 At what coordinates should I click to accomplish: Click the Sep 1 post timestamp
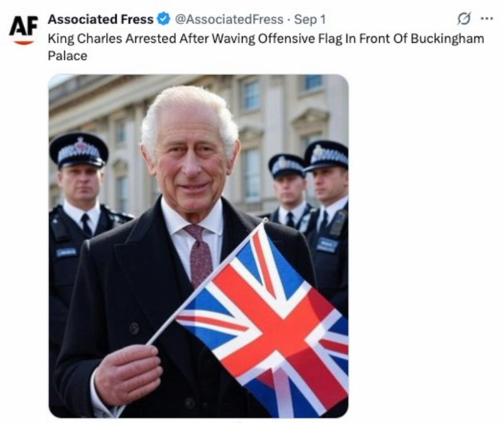(x=310, y=20)
